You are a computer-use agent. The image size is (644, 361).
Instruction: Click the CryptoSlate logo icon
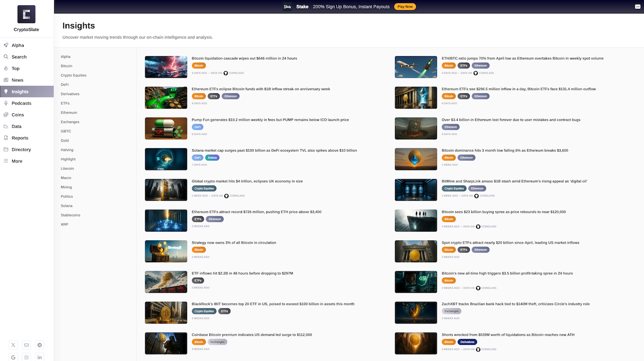tap(26, 14)
